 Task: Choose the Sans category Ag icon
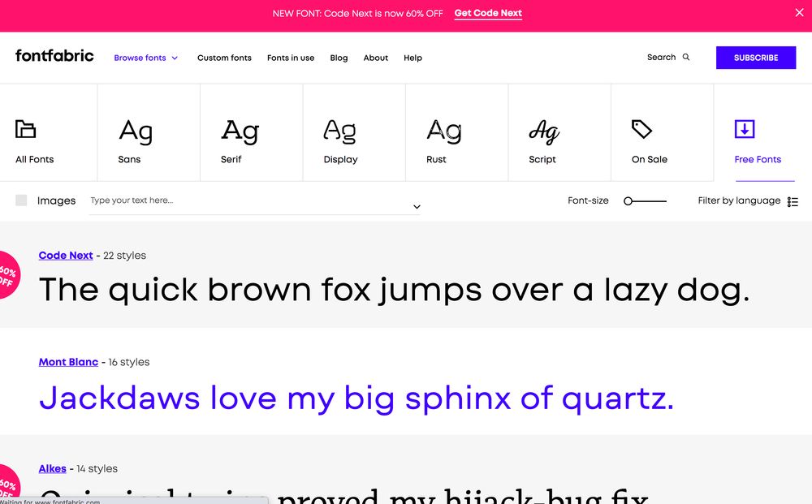pyautogui.click(x=136, y=131)
